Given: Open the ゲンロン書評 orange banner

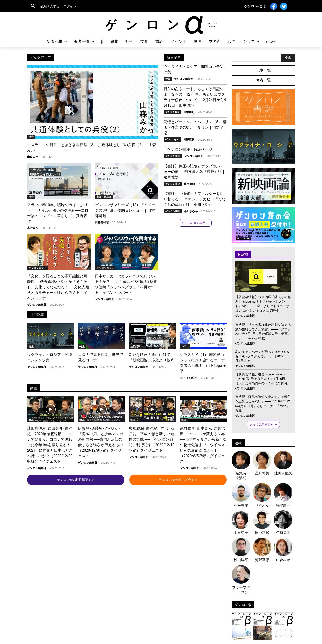Looking at the screenshot, I should coord(263,107).
